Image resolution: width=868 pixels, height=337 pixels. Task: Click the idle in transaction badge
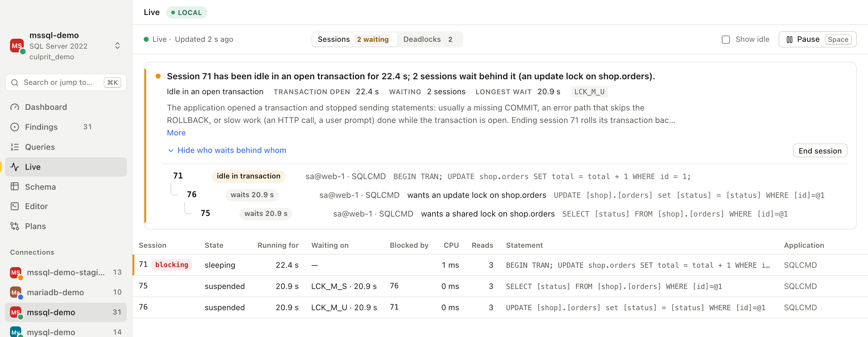pos(248,176)
